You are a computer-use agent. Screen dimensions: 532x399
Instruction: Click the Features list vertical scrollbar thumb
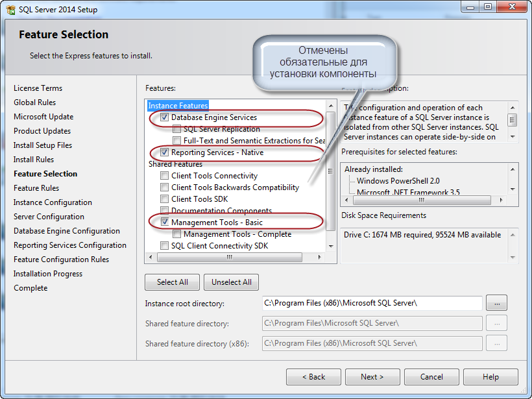click(x=331, y=171)
